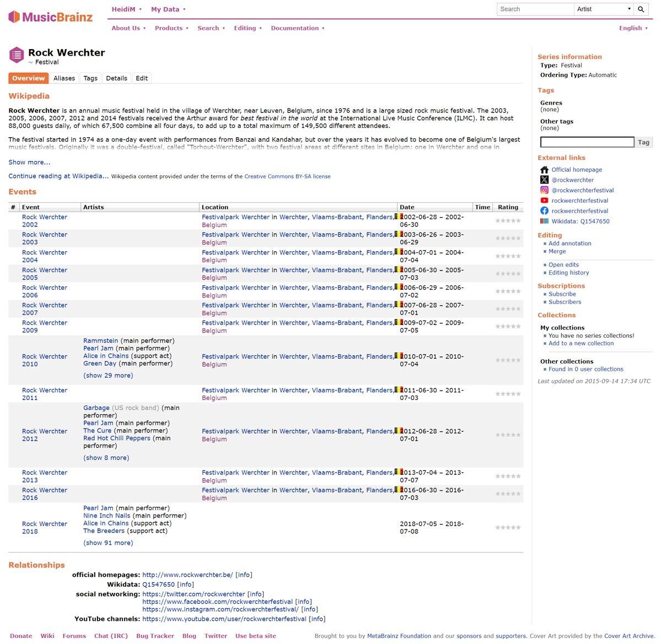Image resolution: width=661 pixels, height=644 pixels.
Task: Switch to the Aliases tab
Action: (64, 78)
